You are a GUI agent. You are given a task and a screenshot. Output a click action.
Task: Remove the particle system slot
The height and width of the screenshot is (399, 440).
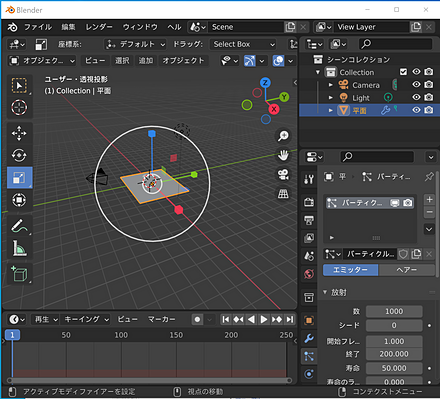pyautogui.click(x=429, y=212)
